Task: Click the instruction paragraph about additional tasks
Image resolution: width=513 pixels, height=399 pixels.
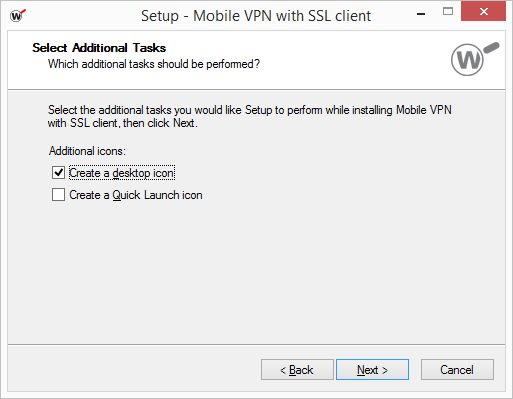Action: (x=250, y=116)
